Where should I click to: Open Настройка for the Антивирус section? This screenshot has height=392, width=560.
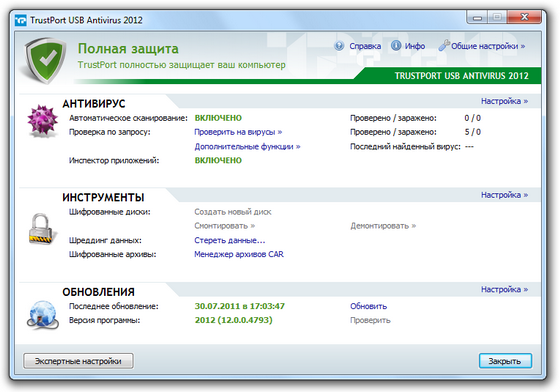point(504,101)
